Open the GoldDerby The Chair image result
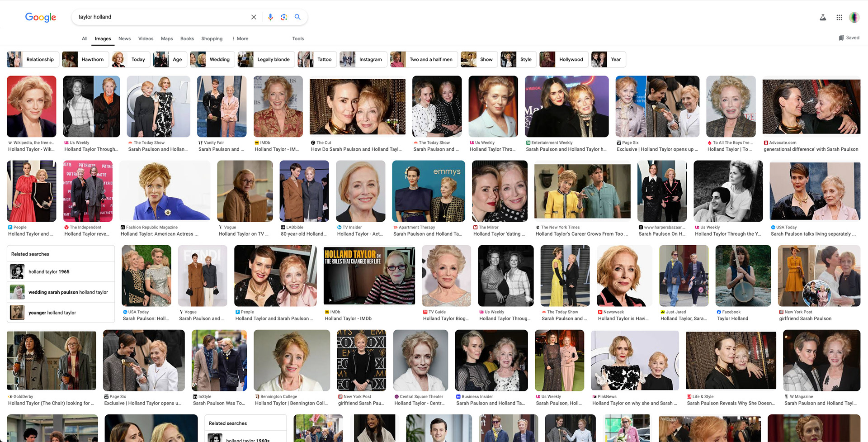 click(52, 360)
